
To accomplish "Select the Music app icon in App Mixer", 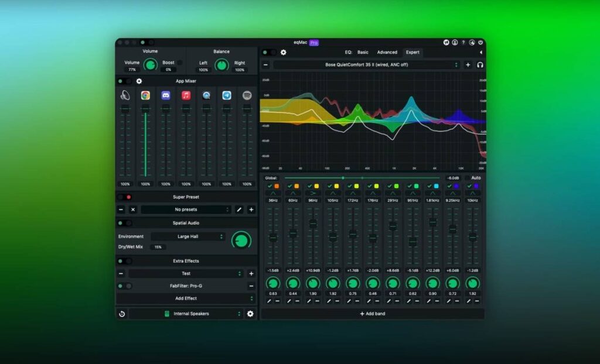I will [186, 95].
